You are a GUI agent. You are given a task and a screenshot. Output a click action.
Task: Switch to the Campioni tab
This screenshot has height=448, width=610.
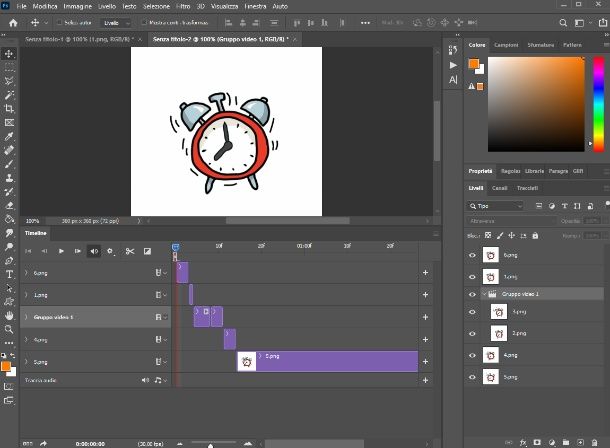[506, 45]
